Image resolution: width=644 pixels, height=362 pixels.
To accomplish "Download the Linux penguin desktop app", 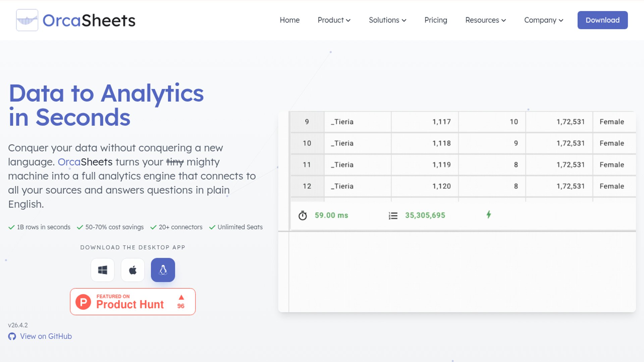I will coord(163,270).
